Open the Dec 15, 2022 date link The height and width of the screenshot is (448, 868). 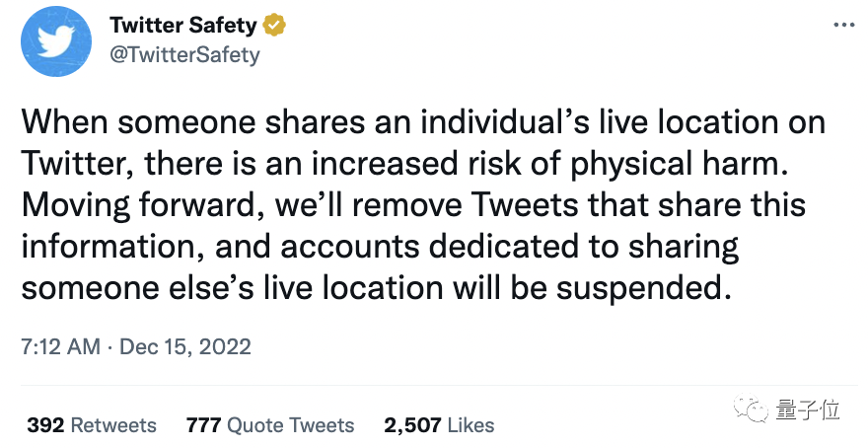coord(185,346)
